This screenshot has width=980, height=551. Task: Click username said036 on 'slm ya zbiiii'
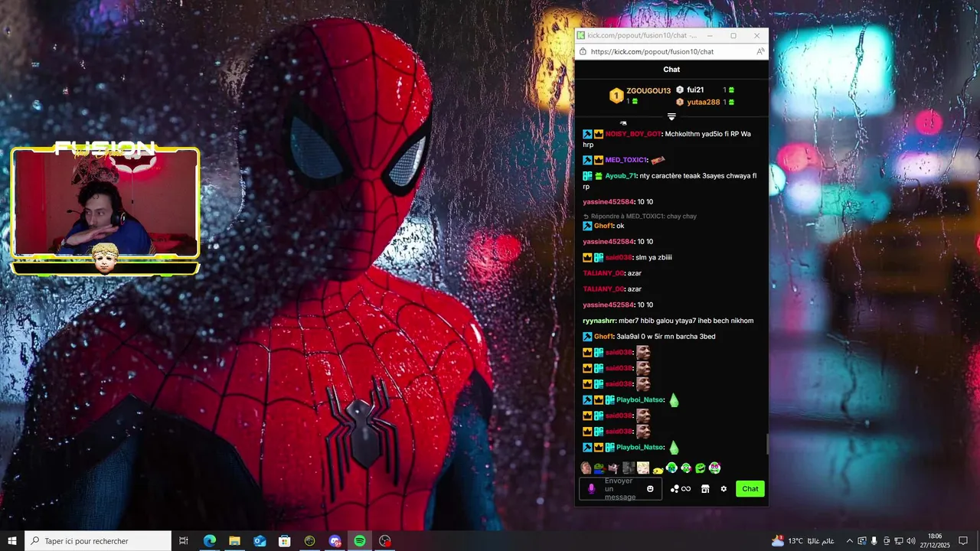pos(619,258)
